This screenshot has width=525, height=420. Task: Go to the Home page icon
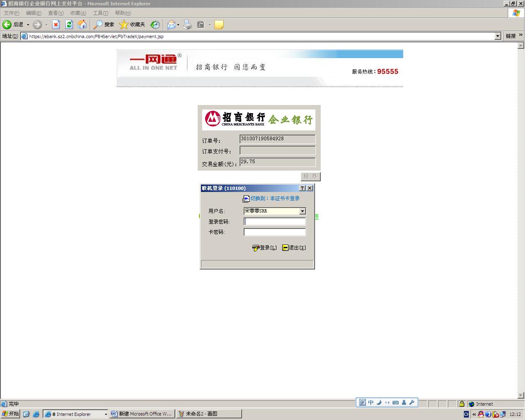click(x=82, y=25)
